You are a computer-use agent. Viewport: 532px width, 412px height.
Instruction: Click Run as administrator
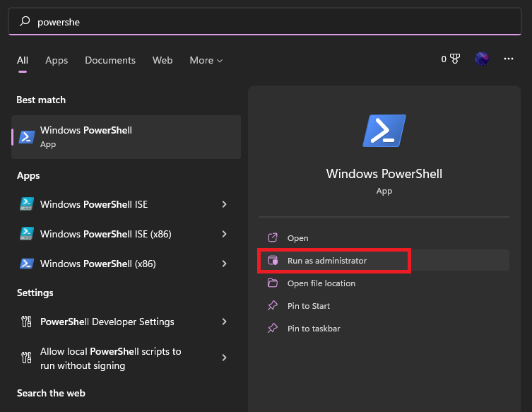384,261
